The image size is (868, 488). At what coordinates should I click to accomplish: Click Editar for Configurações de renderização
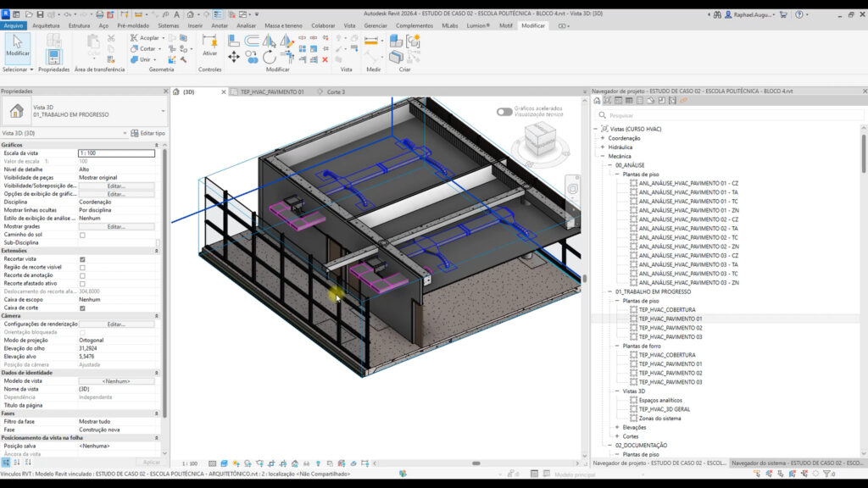pos(116,324)
